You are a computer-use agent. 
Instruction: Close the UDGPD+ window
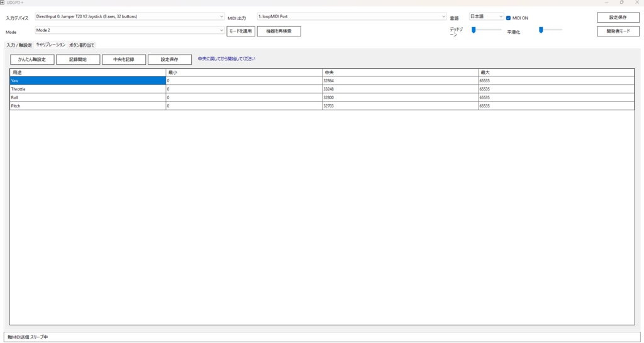click(x=636, y=3)
